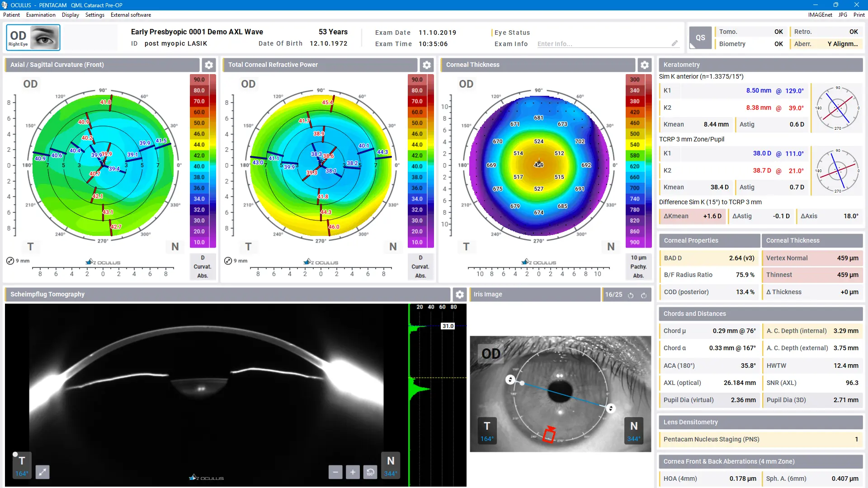
Task: Click the 9 mm diameter icon under Axial map
Action: [x=10, y=261]
